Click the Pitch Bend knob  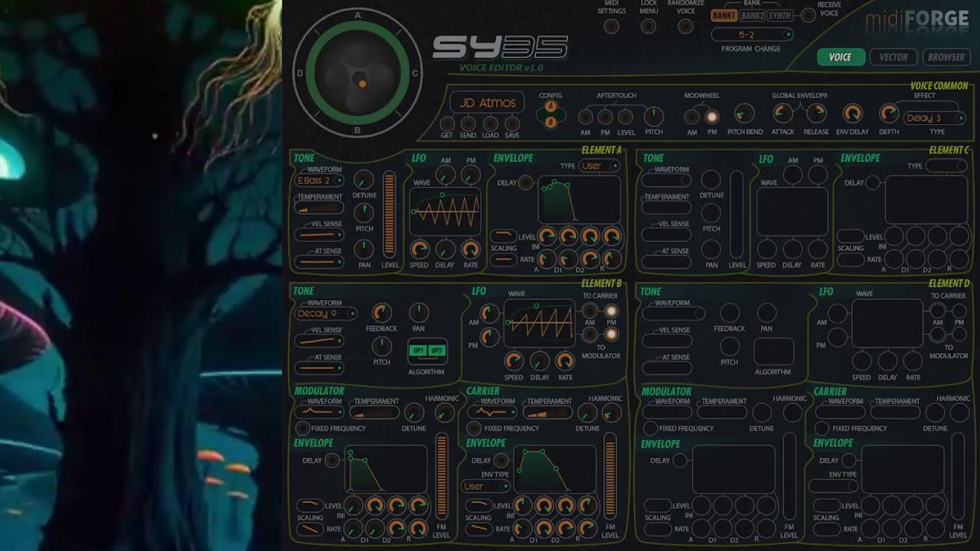(x=743, y=115)
